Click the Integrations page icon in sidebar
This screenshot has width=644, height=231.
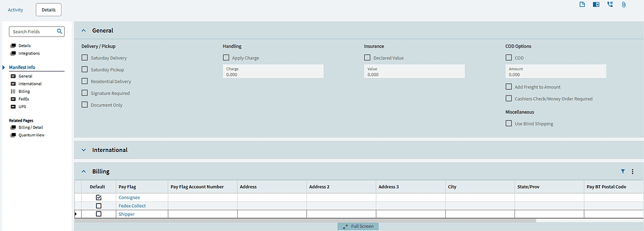pyautogui.click(x=13, y=53)
